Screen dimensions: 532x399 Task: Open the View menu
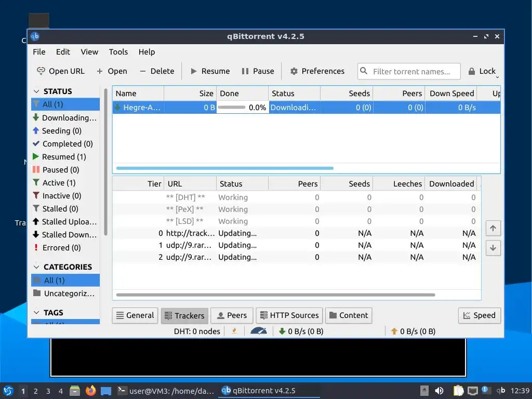[89, 52]
